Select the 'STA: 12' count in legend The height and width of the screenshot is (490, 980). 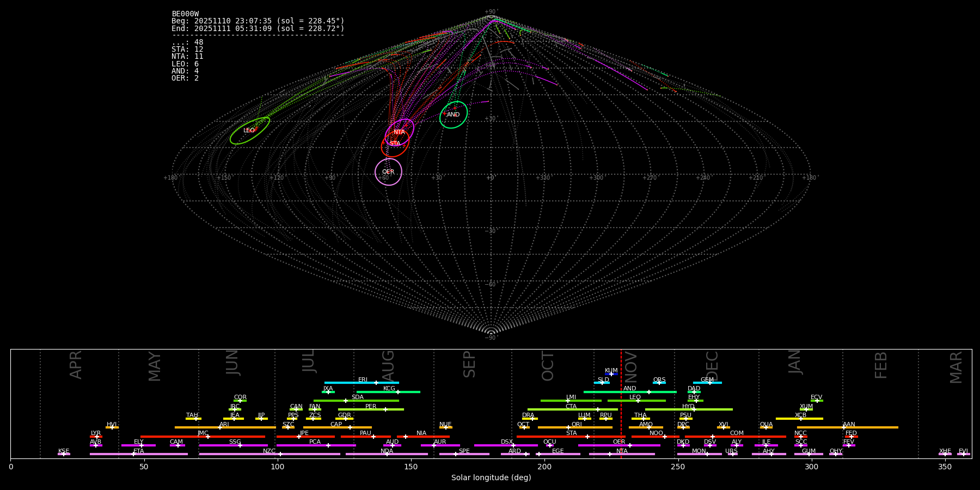point(187,50)
